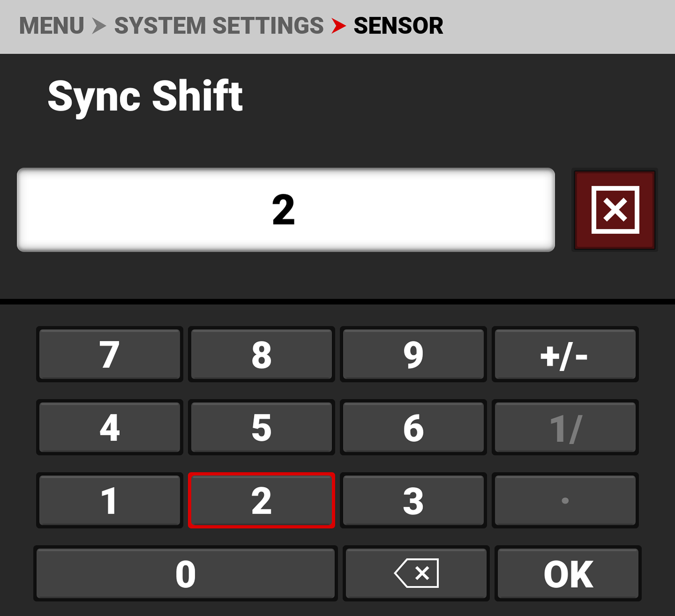Enter digit 1 on the keypad
This screenshot has height=616, width=675.
pos(109,500)
